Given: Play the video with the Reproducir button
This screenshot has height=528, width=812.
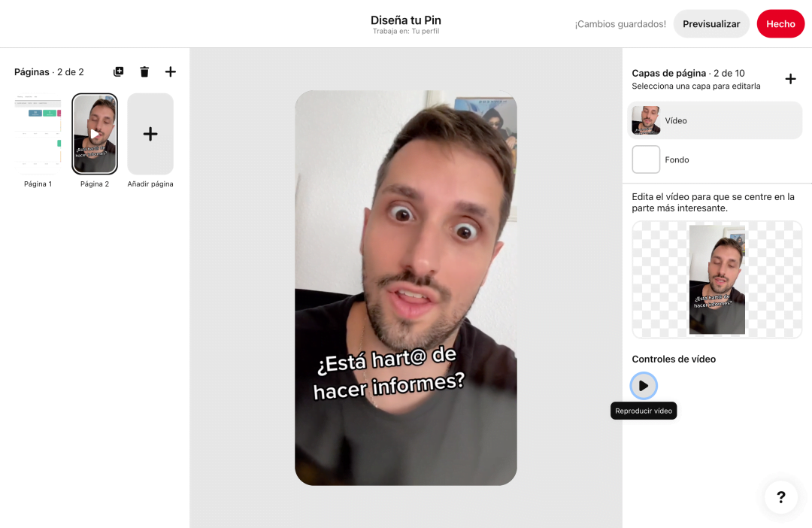Looking at the screenshot, I should [643, 386].
